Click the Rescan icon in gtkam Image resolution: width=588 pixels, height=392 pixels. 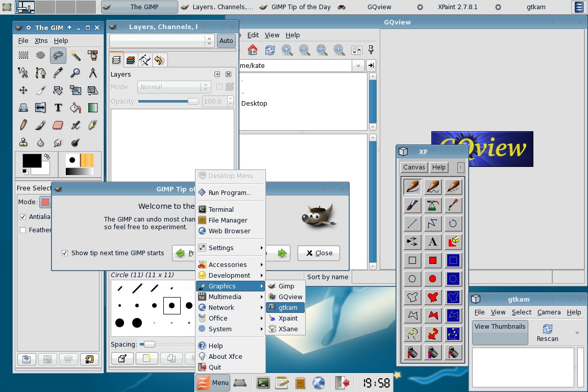tap(547, 332)
